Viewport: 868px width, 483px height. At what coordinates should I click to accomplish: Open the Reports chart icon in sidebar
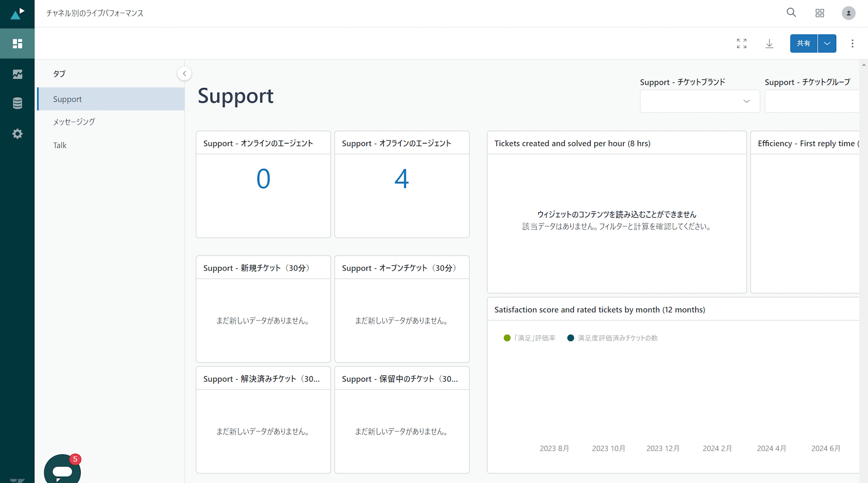[17, 74]
